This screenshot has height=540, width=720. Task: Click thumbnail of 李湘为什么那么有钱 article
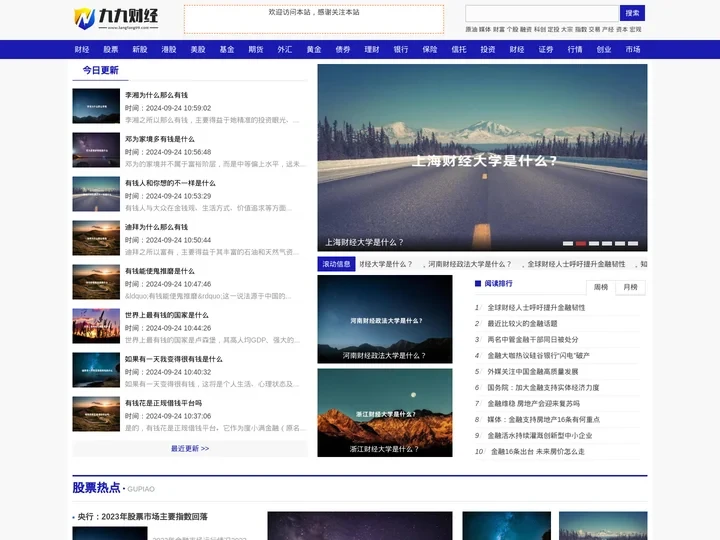click(96, 106)
